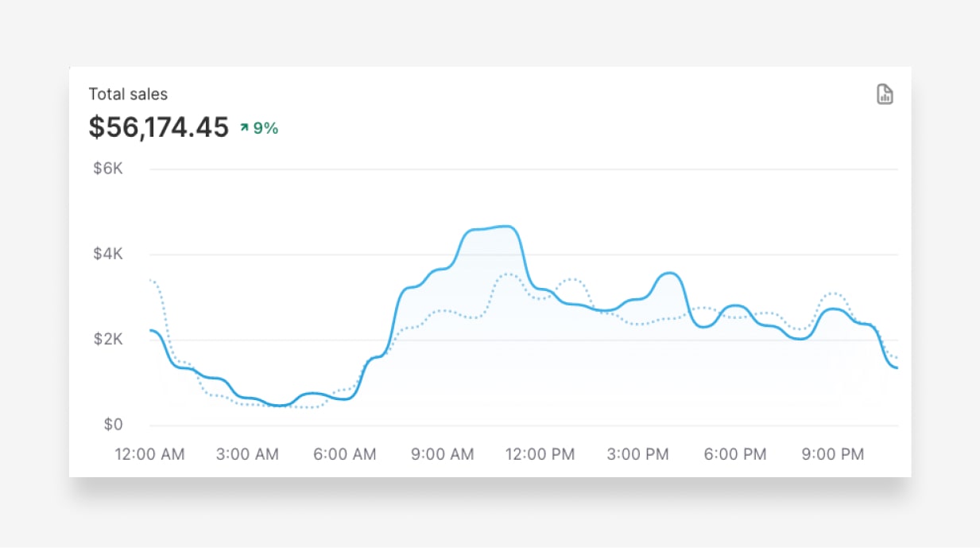This screenshot has height=548, width=980.
Task: Click the 6:00 AM x-axis label
Action: coord(344,454)
